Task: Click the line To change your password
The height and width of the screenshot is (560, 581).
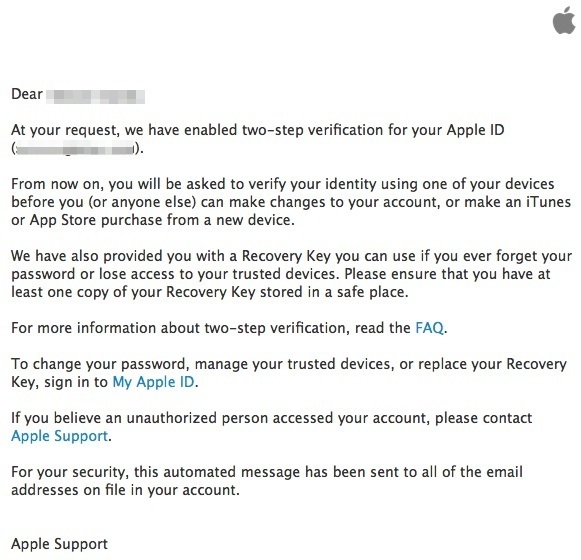Action: click(x=289, y=364)
